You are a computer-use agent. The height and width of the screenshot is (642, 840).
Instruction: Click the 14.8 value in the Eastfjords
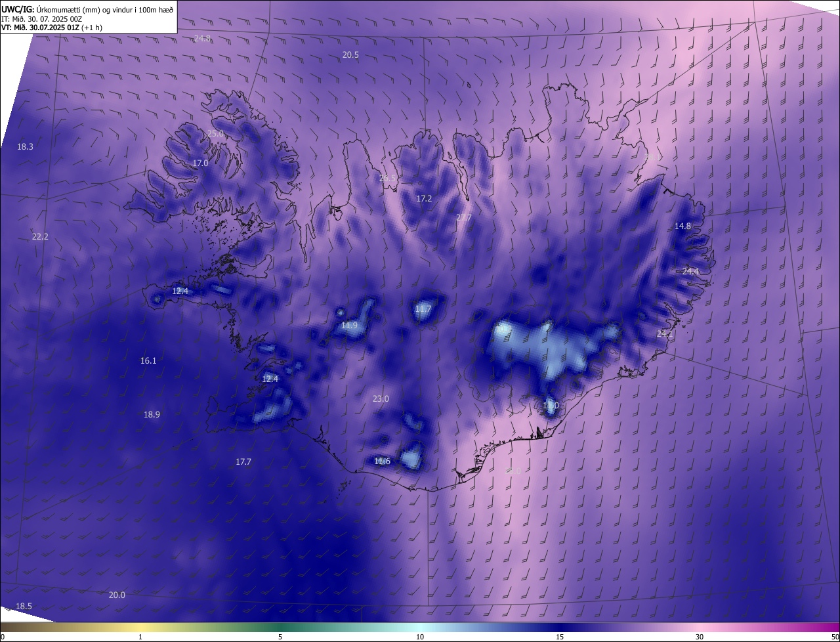(682, 226)
